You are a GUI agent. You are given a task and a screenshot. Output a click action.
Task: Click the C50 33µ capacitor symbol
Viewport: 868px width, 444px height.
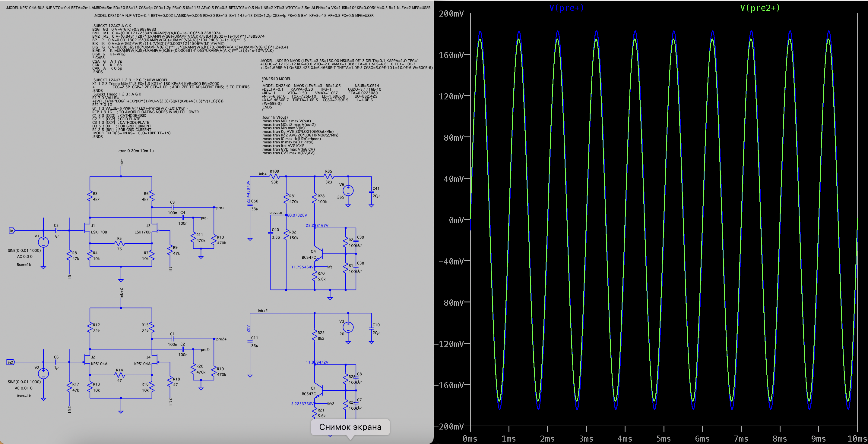pos(250,205)
